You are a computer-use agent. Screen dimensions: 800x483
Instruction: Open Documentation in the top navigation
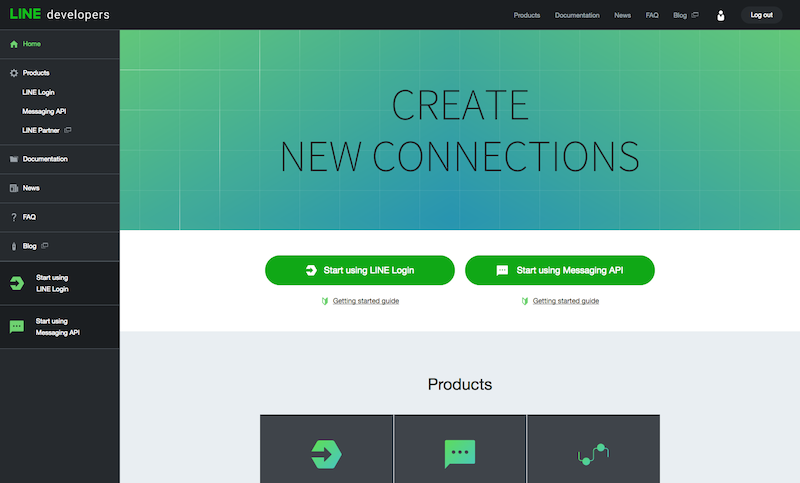pos(577,15)
